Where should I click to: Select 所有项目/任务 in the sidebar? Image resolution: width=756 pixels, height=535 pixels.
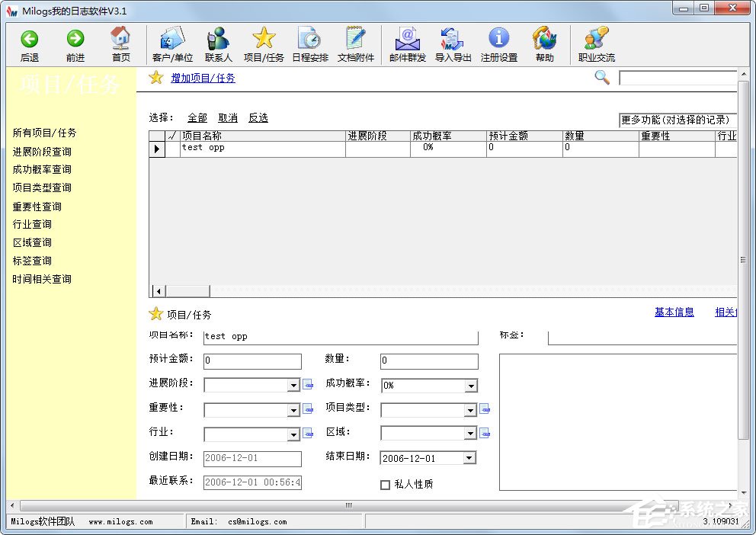(x=44, y=133)
